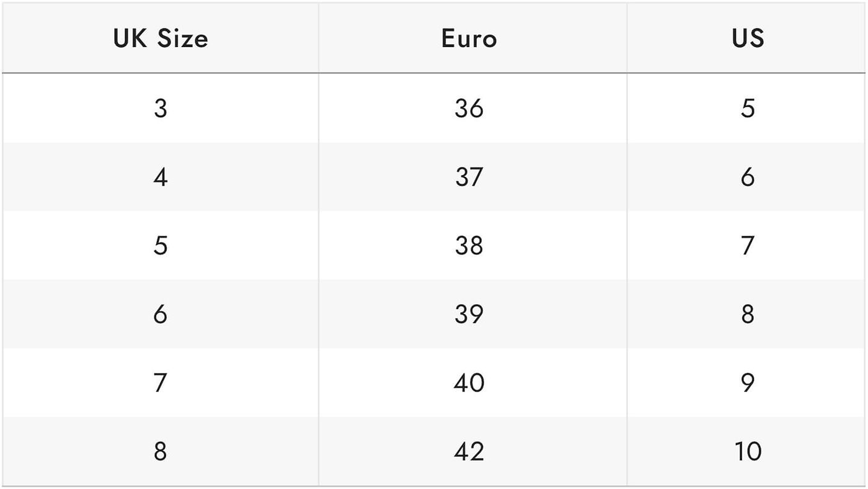The width and height of the screenshot is (868, 489).
Task: Select Euro size 36 cell
Action: (469, 109)
